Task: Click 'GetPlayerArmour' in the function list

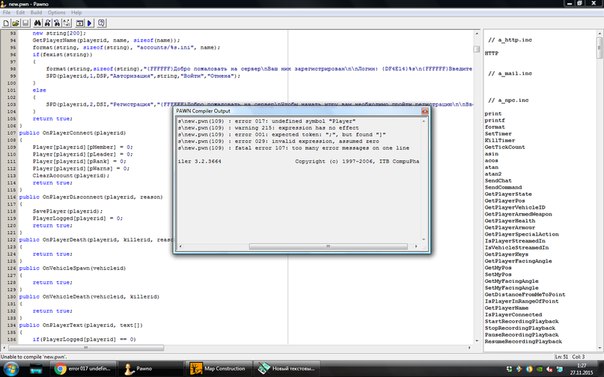Action: point(510,228)
